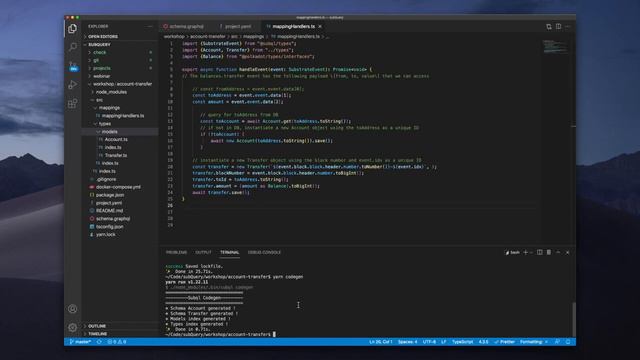This screenshot has height=360, width=640.
Task: Open tsconfig.json in the explorer
Action: [x=109, y=227]
